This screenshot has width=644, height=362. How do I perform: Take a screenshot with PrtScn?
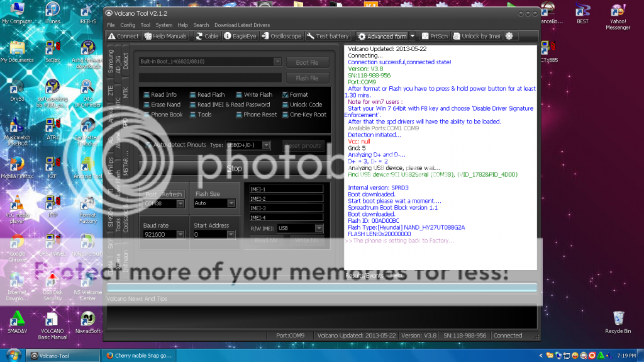pyautogui.click(x=435, y=36)
